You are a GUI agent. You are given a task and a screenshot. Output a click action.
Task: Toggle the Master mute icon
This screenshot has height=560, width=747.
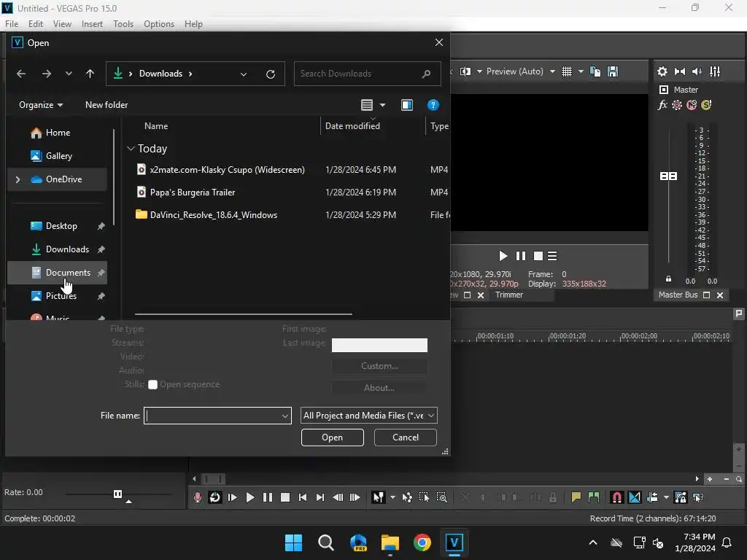point(692,105)
